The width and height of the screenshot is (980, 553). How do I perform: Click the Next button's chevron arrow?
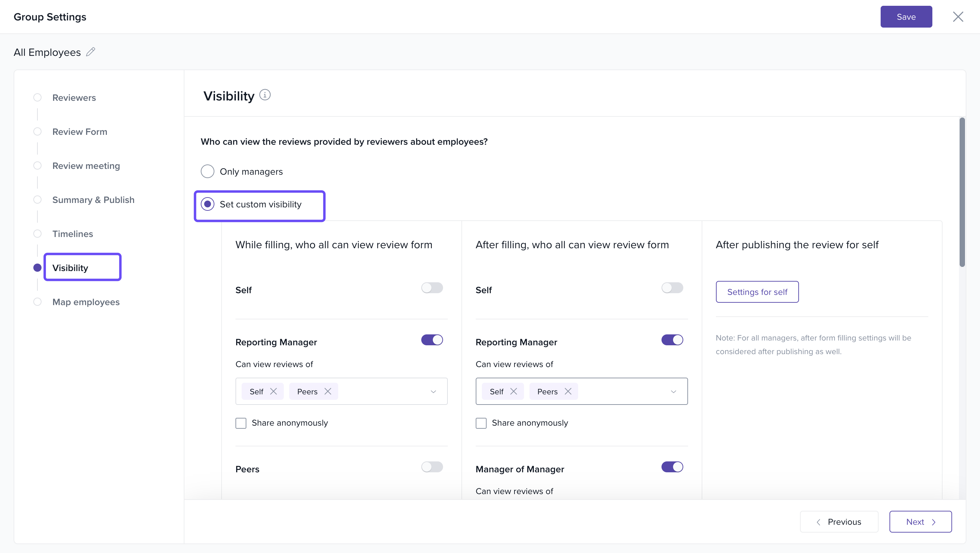point(933,522)
